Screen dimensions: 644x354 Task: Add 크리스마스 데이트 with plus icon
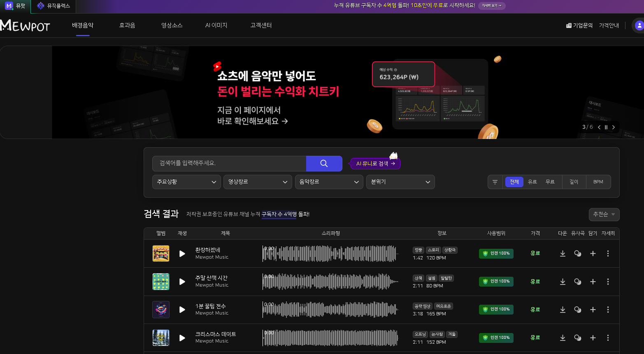tap(593, 338)
